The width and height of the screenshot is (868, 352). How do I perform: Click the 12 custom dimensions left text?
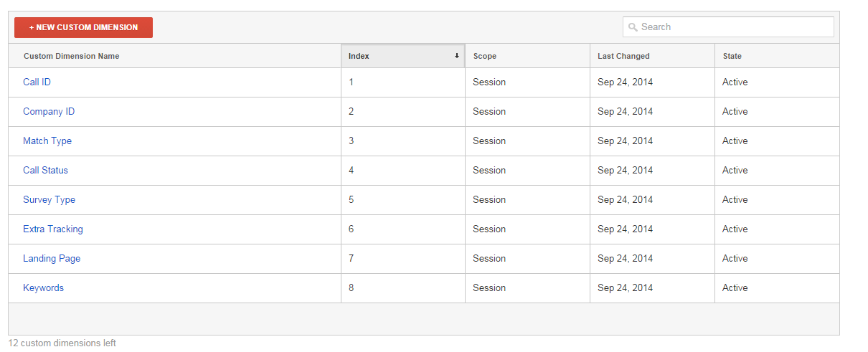(x=62, y=343)
